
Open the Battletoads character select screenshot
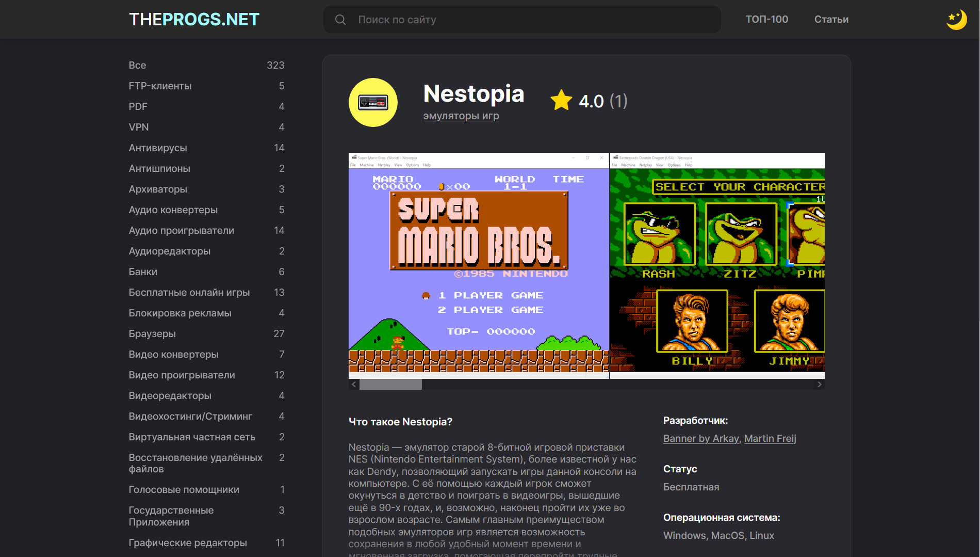click(717, 266)
